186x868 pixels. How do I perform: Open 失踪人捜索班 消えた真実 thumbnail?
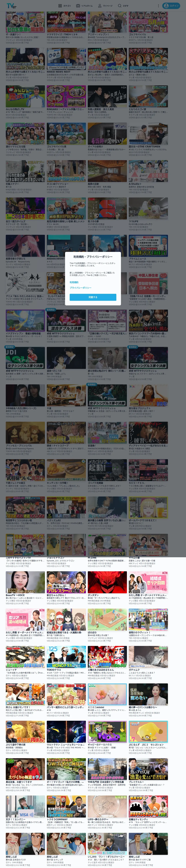point(107,96)
